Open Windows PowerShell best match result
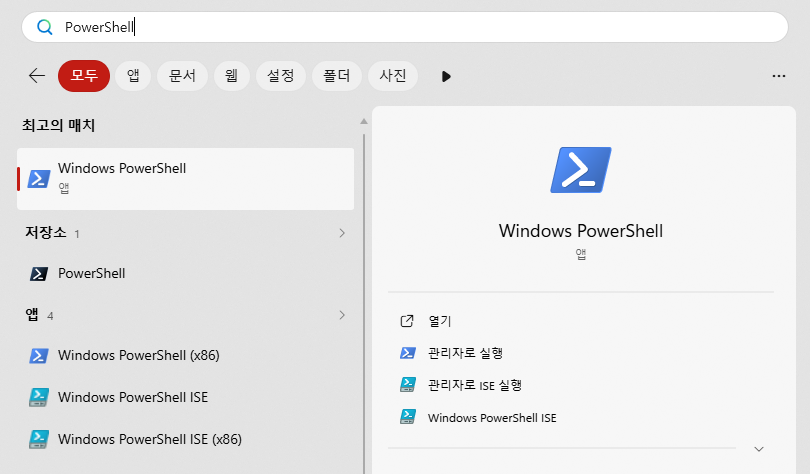810x474 pixels. 185,179
